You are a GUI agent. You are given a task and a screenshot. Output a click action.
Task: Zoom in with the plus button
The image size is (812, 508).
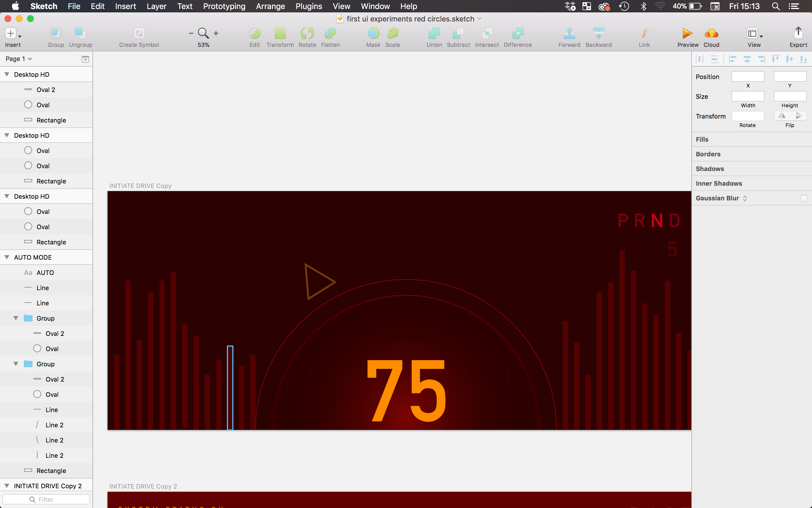pos(216,33)
